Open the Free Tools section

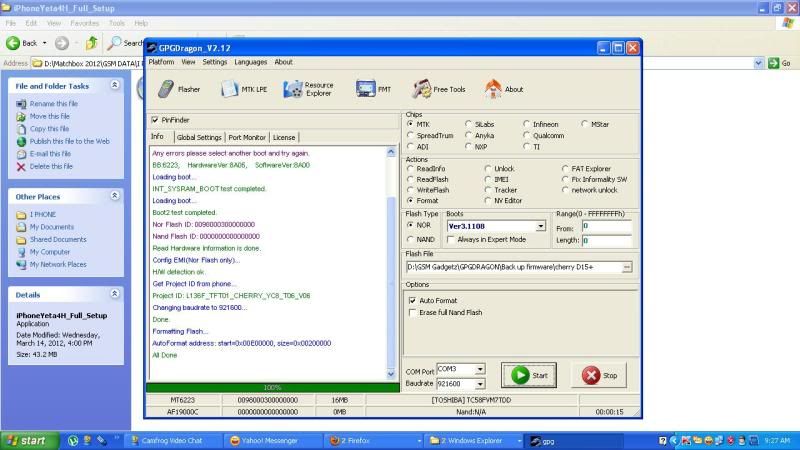pos(439,89)
